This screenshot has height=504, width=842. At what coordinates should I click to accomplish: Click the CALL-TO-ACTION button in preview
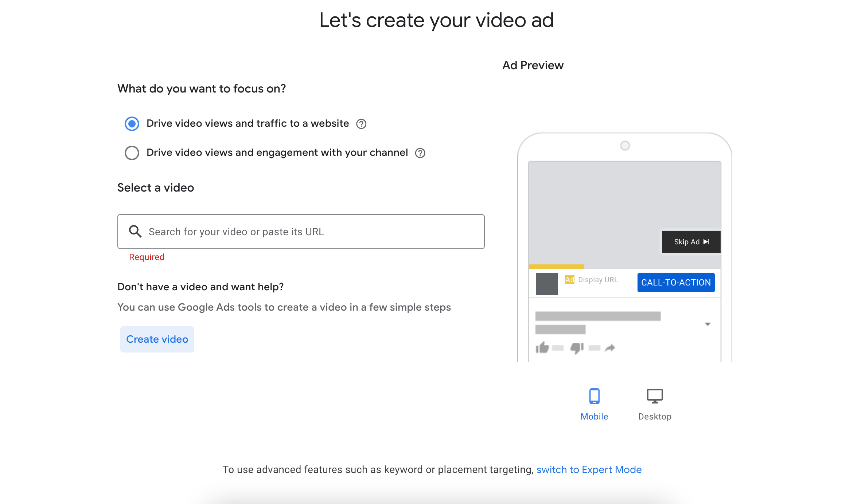(675, 283)
